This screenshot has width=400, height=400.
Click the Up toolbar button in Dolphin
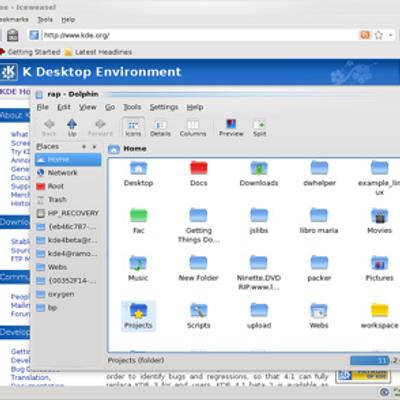click(72, 128)
